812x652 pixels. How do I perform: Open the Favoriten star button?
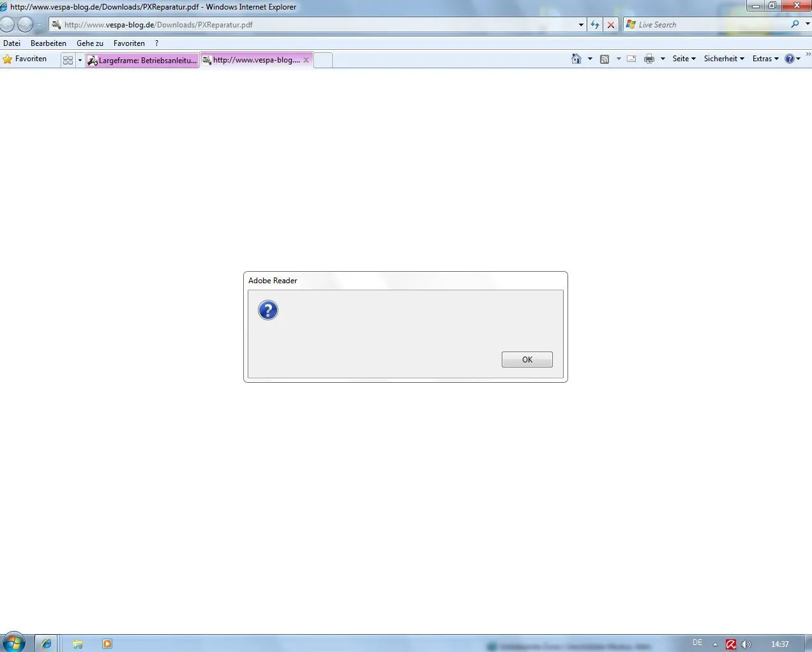pyautogui.click(x=25, y=59)
